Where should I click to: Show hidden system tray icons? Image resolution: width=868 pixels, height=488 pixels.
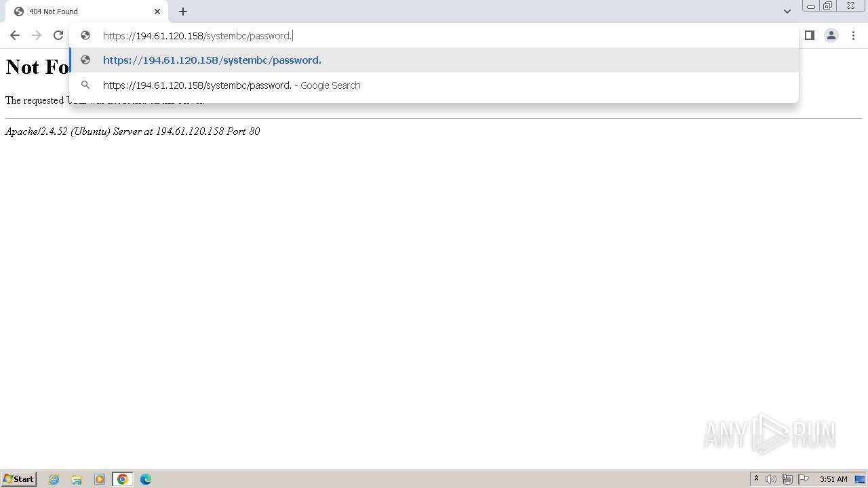click(756, 479)
